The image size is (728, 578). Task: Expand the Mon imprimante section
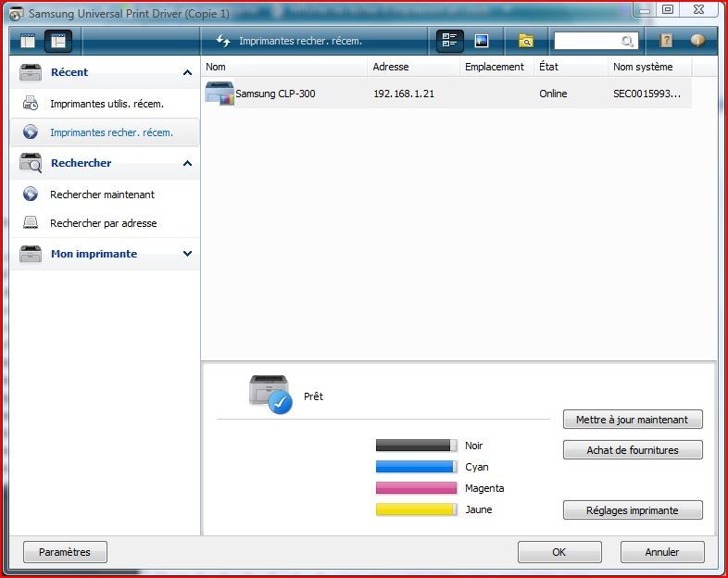click(188, 254)
